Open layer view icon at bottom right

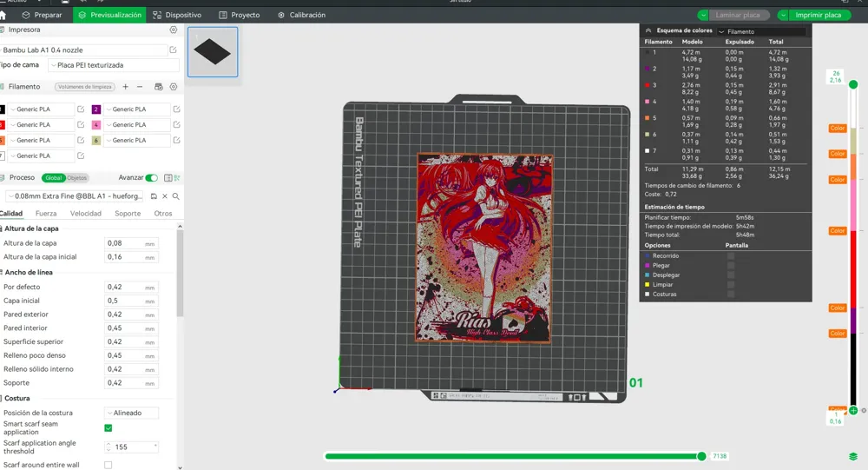pyautogui.click(x=853, y=456)
